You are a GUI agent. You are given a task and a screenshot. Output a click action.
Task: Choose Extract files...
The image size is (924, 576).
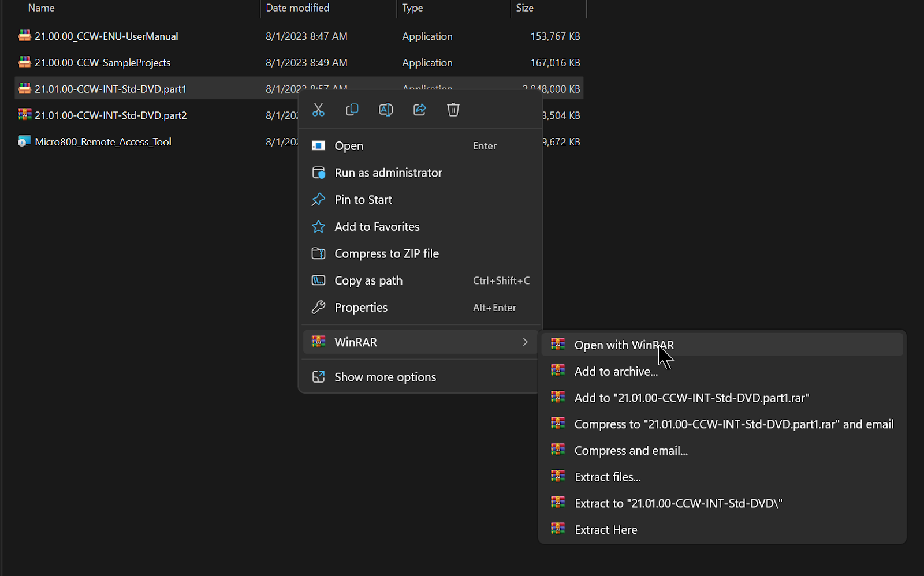(722, 477)
